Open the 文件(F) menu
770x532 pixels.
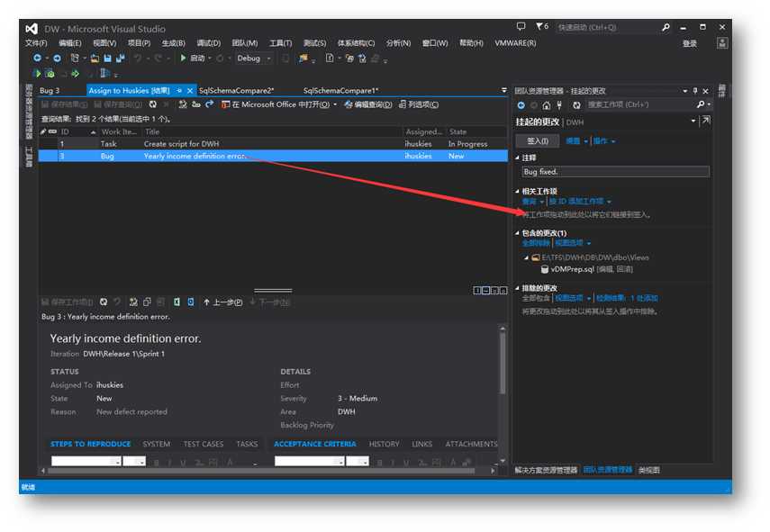pos(36,43)
